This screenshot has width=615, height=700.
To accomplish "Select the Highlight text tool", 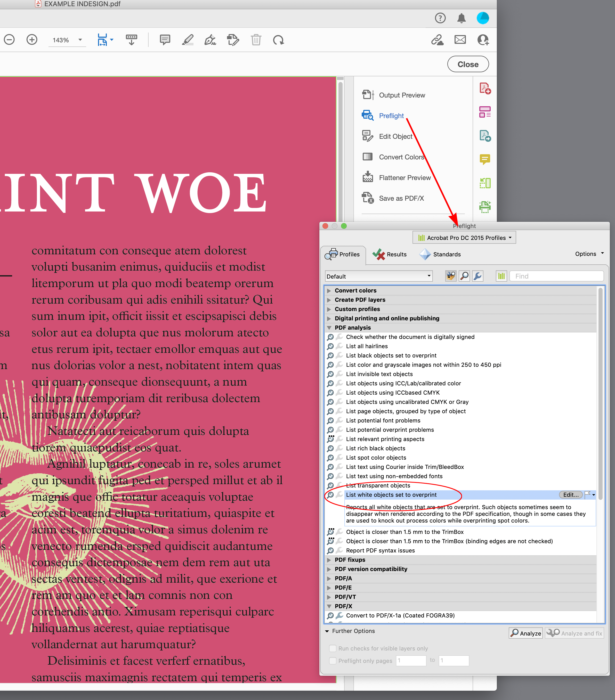I will (188, 40).
